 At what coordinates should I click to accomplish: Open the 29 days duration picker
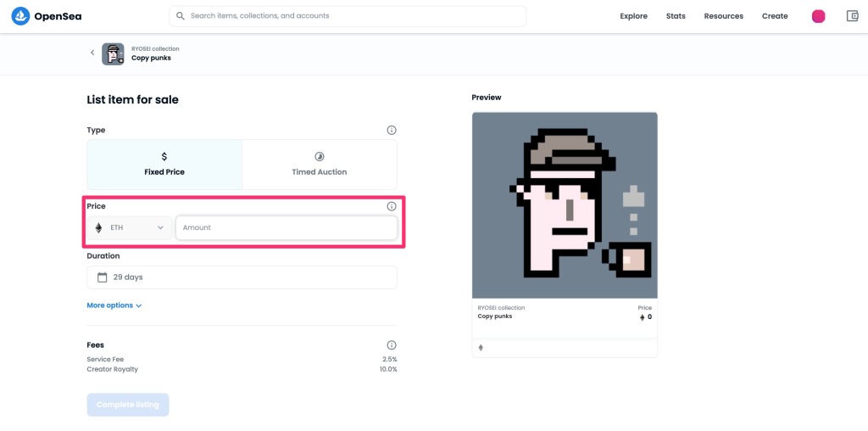click(x=242, y=277)
